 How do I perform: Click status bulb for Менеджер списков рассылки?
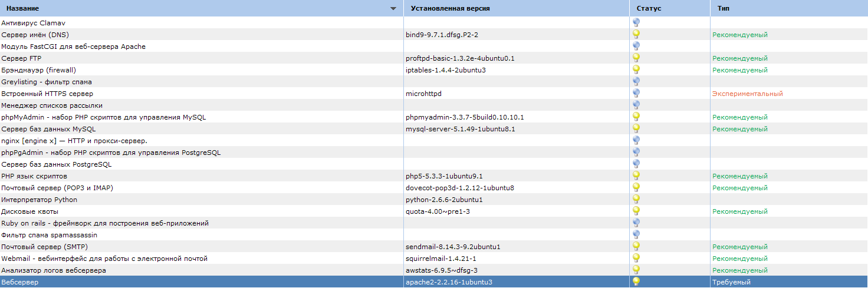[x=636, y=105]
